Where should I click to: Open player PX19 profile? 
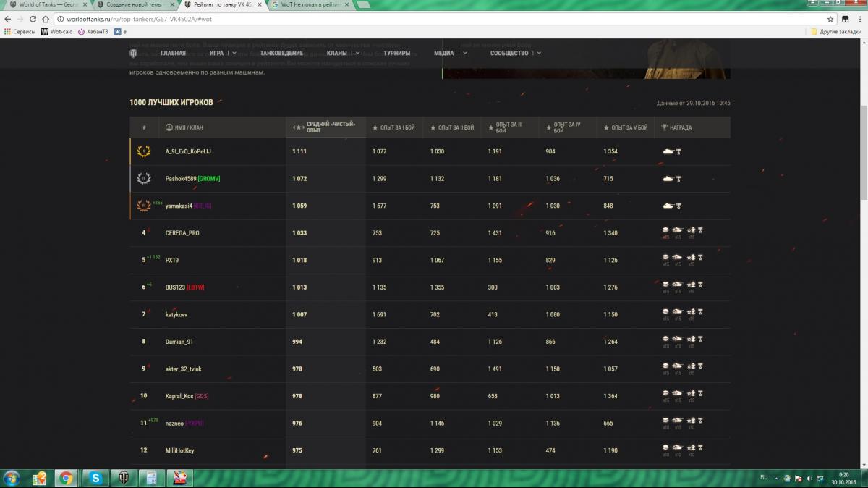click(x=172, y=260)
